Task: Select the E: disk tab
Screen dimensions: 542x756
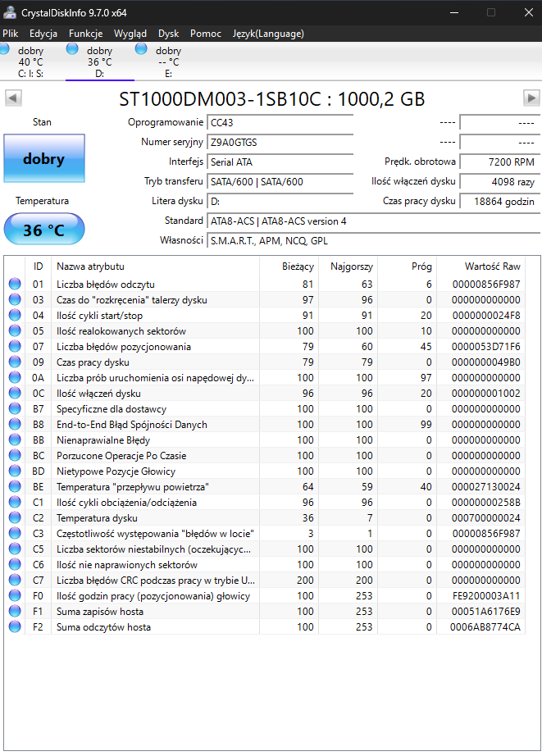Action: click(x=168, y=61)
